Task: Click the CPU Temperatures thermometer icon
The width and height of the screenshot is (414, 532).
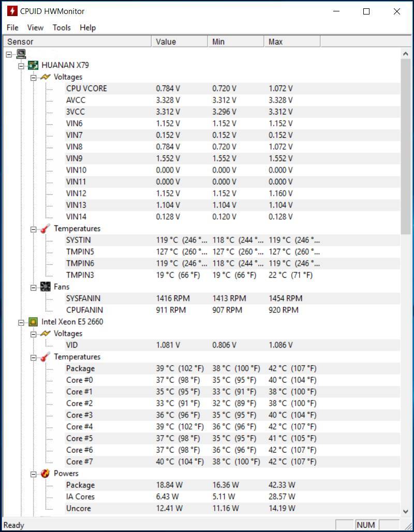Action: (x=46, y=357)
